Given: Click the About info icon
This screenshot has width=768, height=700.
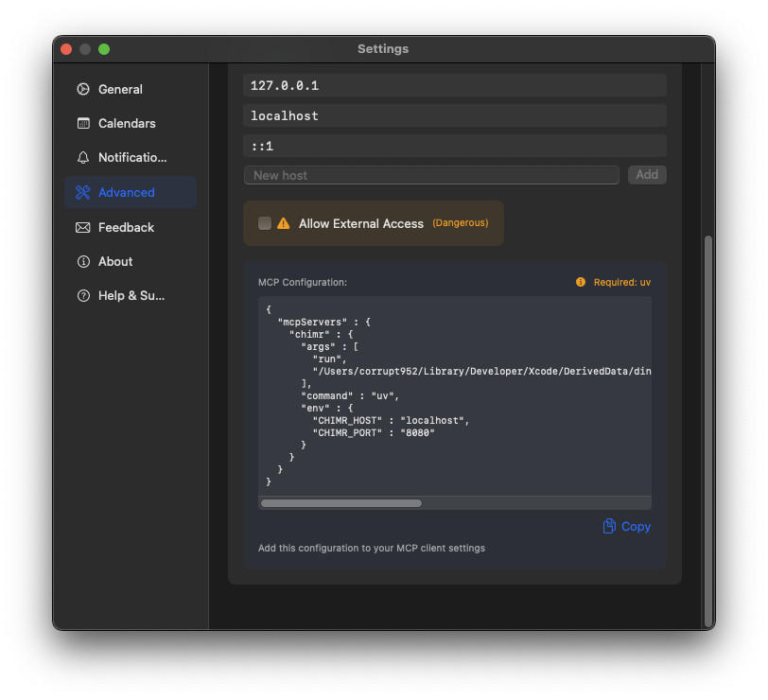Looking at the screenshot, I should 83,261.
